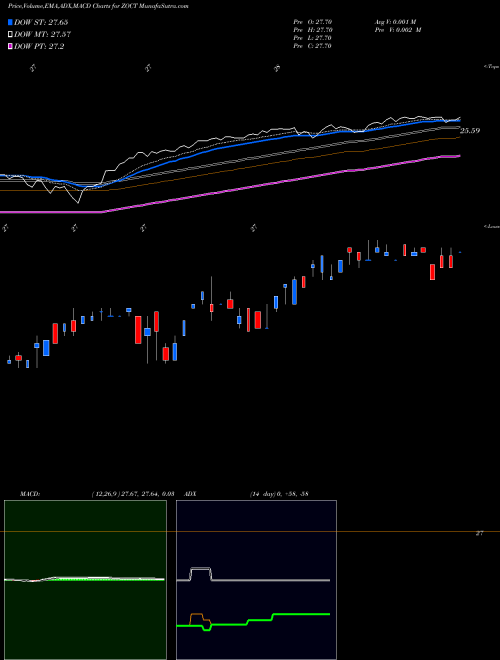
Task: Select the 'DOW MT: 27.57' legend text
Action: coord(42,35)
